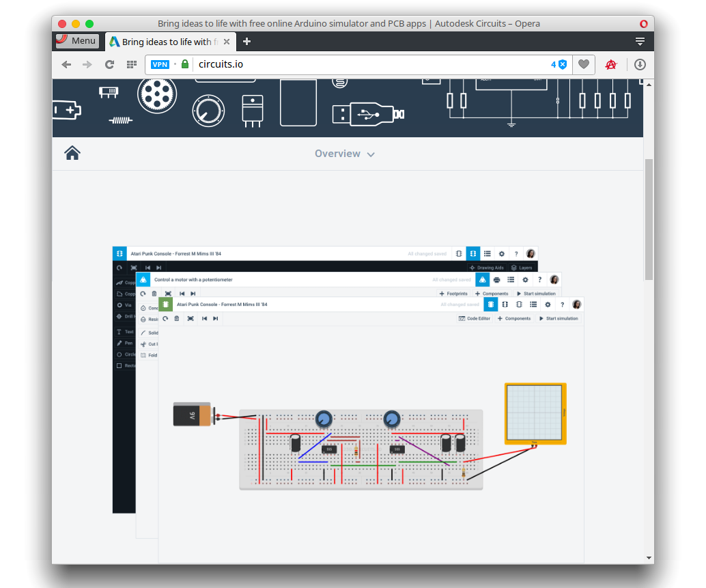Expand the Overview dropdown

371,154
